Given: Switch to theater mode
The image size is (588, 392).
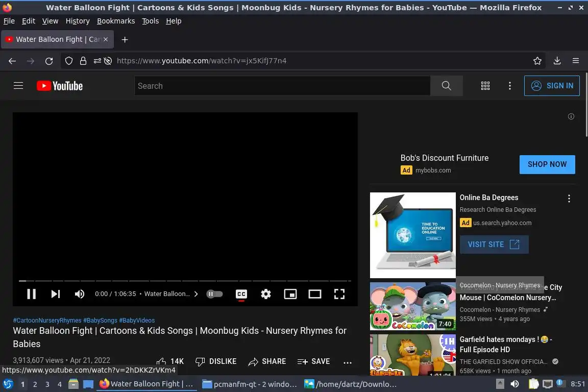Looking at the screenshot, I should point(314,294).
